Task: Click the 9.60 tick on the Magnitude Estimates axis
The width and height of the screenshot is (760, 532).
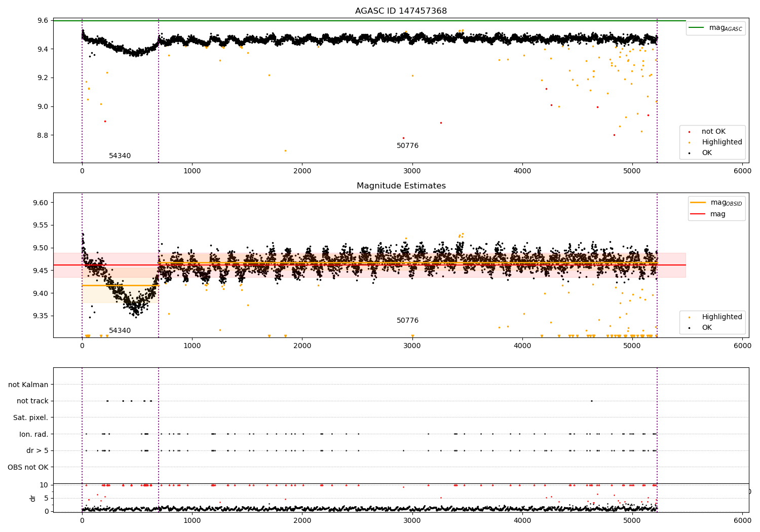Action: click(x=41, y=203)
